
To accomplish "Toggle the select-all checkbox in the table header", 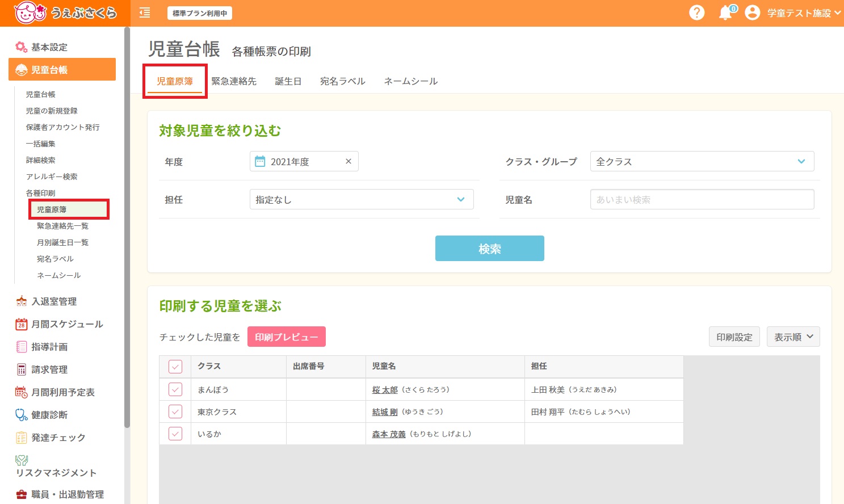I will coord(175,367).
